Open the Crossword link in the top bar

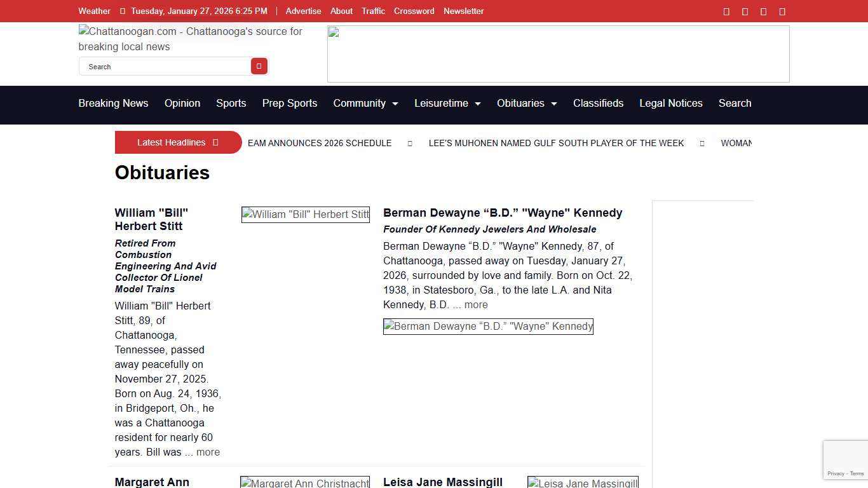(414, 11)
